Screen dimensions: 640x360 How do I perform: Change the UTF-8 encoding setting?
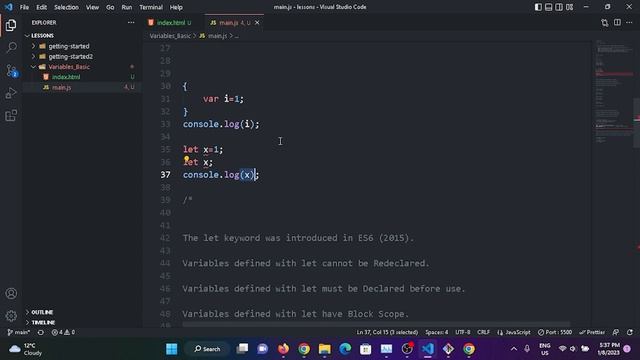[462, 332]
